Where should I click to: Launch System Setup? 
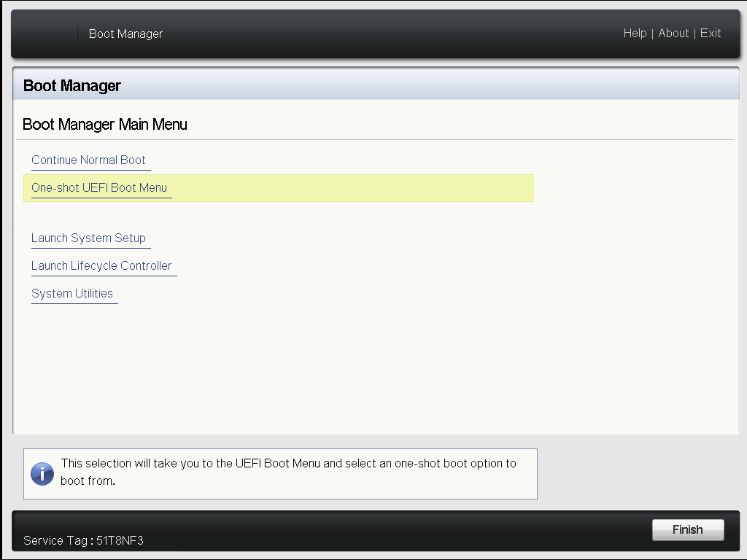(88, 238)
